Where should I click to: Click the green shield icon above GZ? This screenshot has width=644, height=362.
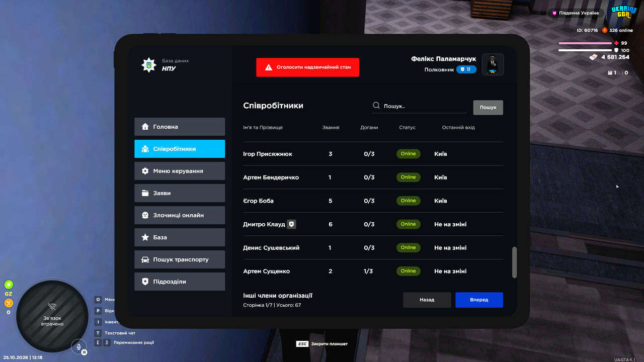click(x=9, y=285)
